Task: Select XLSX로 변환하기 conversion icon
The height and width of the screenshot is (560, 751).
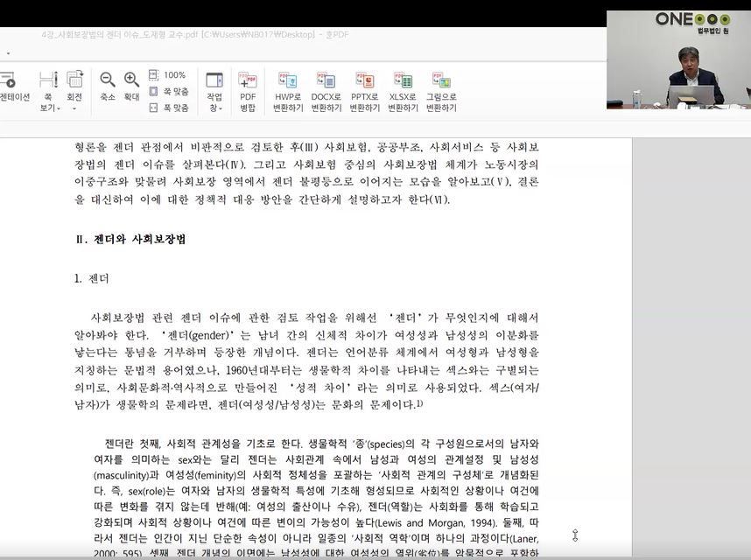Action: point(403,92)
